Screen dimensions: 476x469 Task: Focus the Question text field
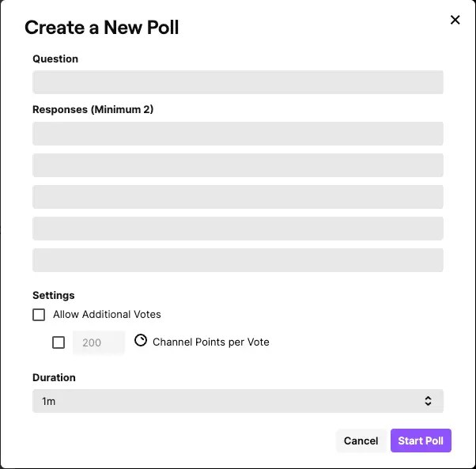(x=237, y=82)
